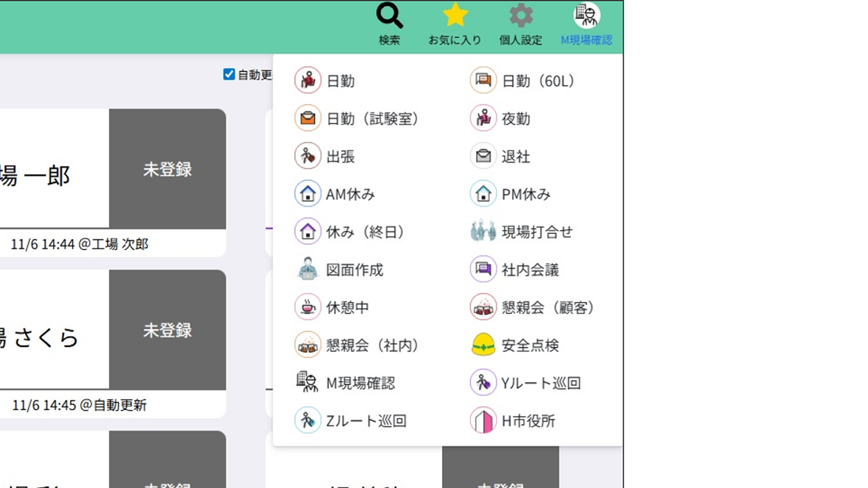
Task: Open favorites with the star icon
Action: coord(455,15)
